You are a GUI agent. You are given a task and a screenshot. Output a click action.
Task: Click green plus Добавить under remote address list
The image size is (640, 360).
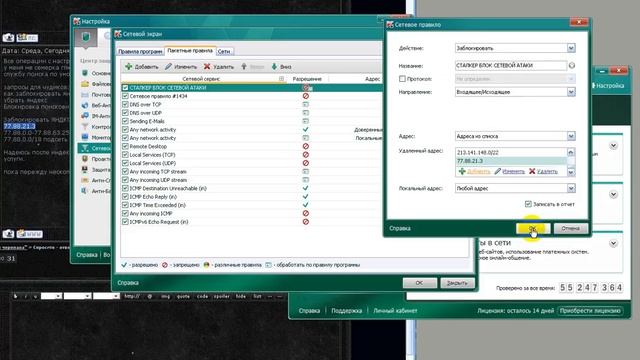pos(462,171)
